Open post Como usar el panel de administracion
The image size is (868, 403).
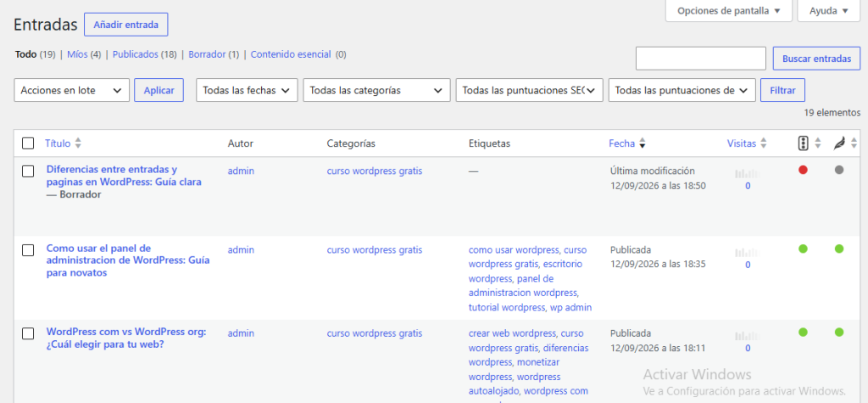[128, 260]
